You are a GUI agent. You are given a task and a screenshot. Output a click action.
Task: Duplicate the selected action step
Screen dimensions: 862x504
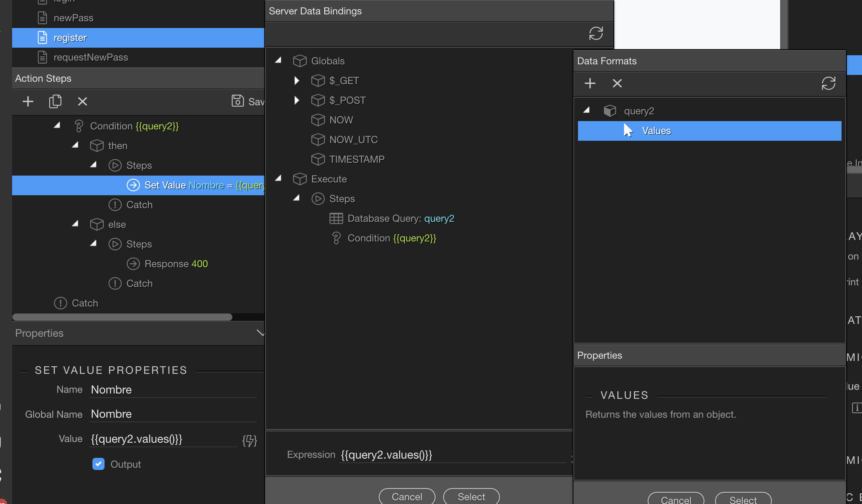55,101
